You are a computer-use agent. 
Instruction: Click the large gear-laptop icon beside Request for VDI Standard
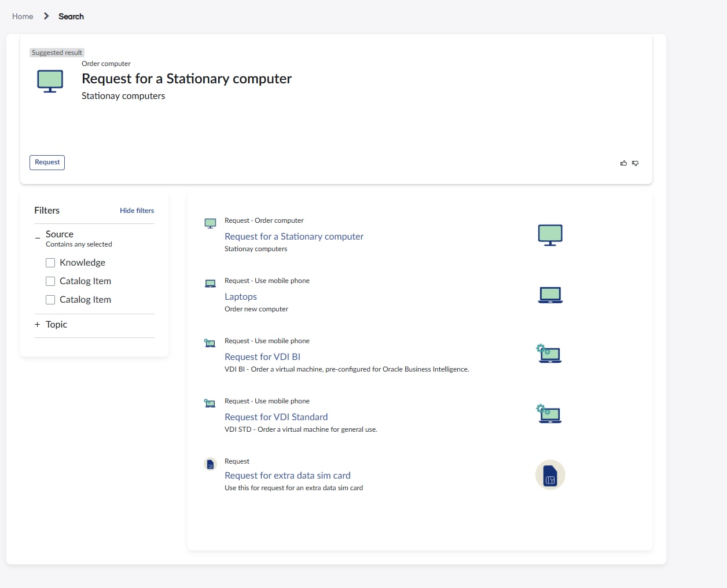pos(549,414)
